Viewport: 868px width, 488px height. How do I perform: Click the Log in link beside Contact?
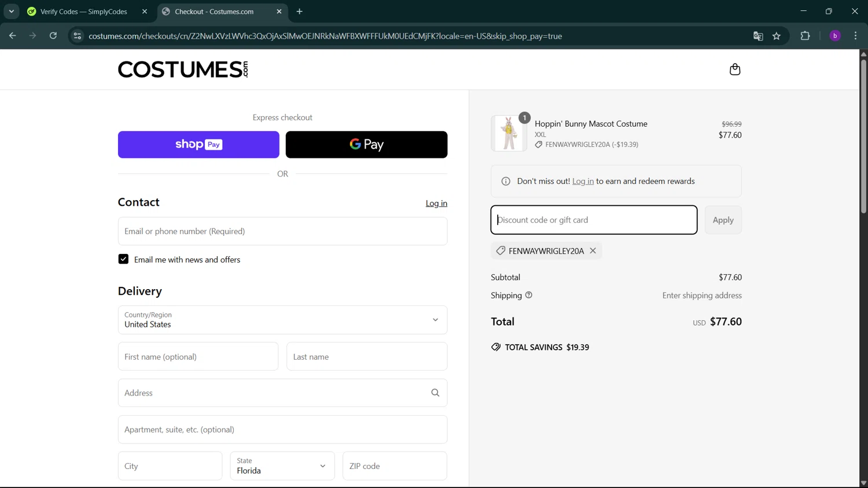coord(436,204)
